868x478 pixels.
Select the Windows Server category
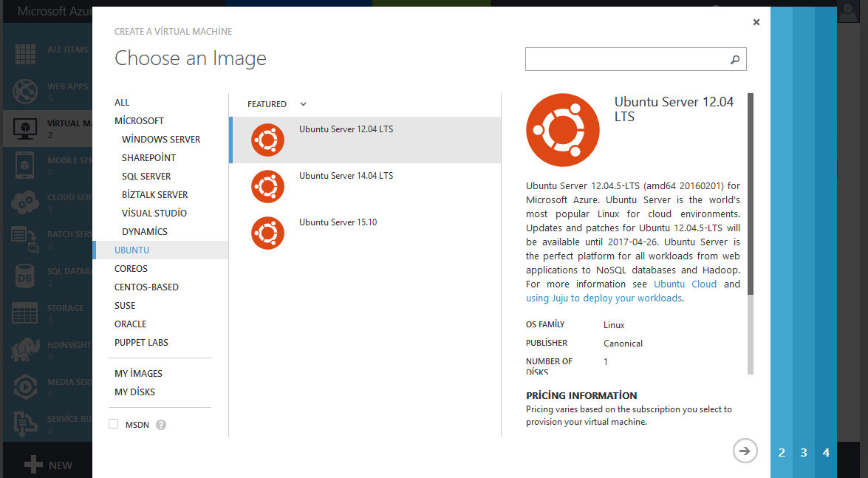click(161, 139)
